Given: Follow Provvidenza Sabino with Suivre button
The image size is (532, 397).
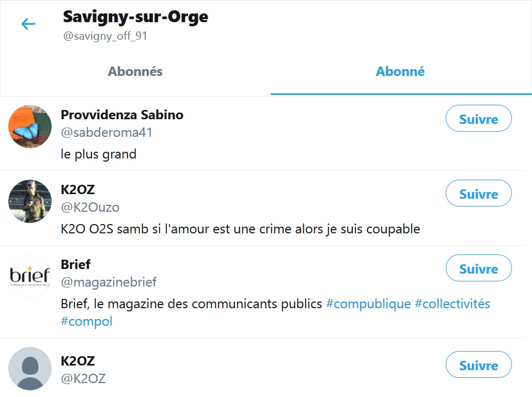Looking at the screenshot, I should tap(478, 119).
